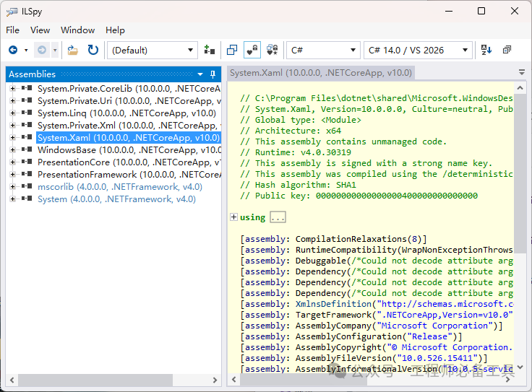Screen dimensions: 532x392
Task: Click the Open assembly folder icon
Action: tap(72, 50)
